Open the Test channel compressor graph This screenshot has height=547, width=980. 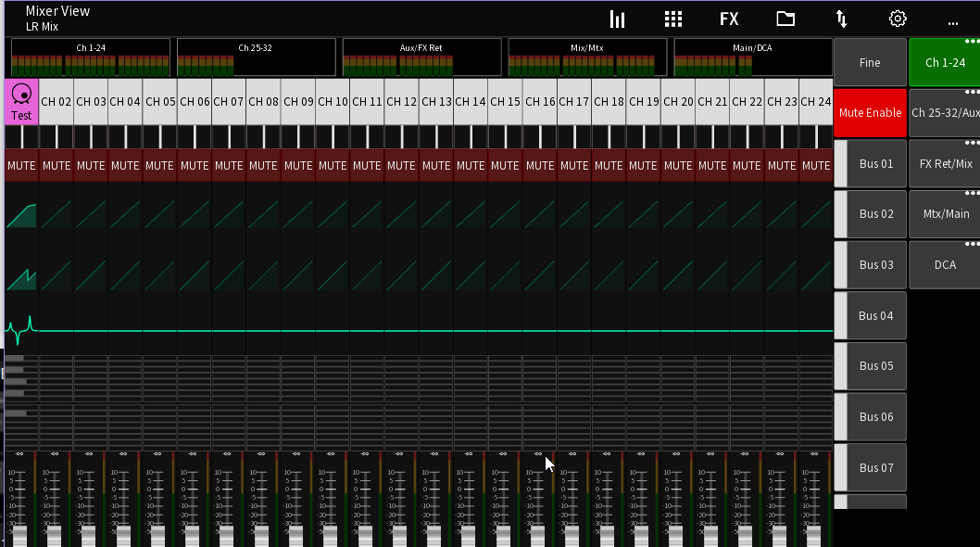click(21, 278)
